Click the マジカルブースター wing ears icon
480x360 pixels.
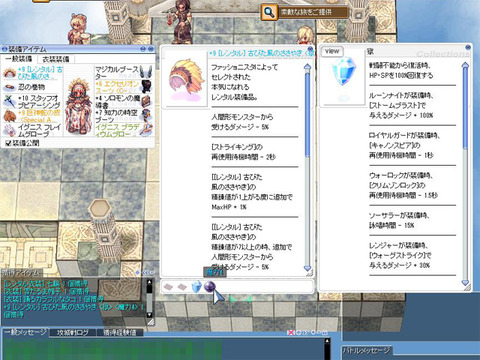point(146,72)
